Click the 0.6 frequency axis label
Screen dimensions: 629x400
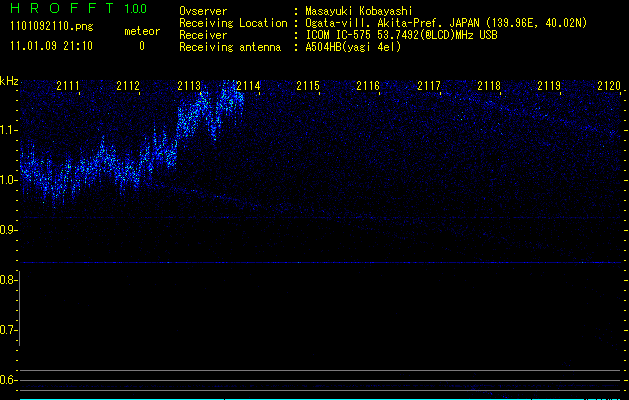coord(8,380)
